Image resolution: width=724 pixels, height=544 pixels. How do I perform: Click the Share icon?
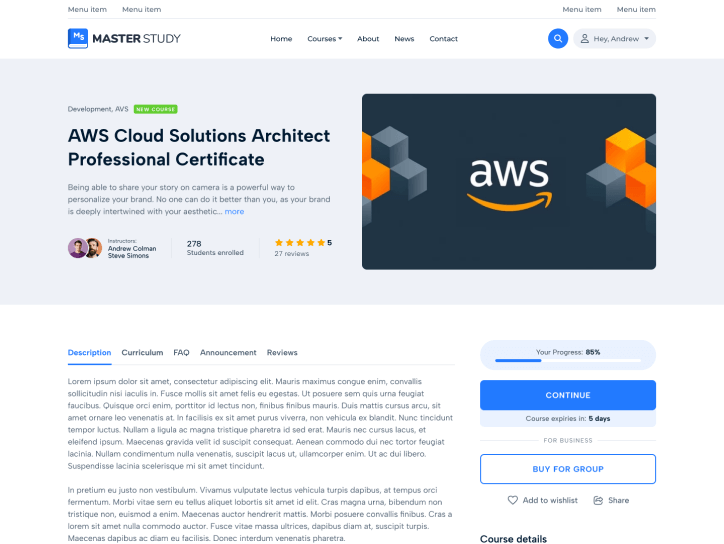(x=598, y=500)
